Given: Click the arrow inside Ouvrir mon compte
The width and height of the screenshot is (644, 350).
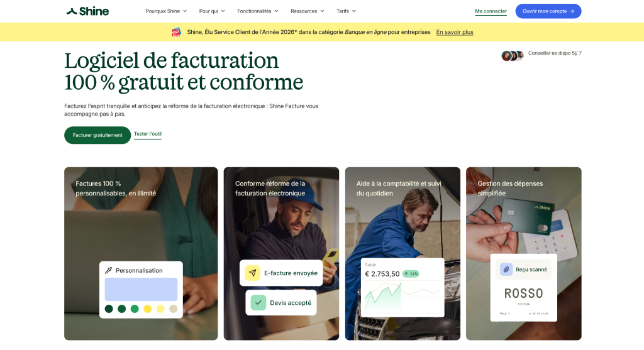Looking at the screenshot, I should pyautogui.click(x=572, y=11).
